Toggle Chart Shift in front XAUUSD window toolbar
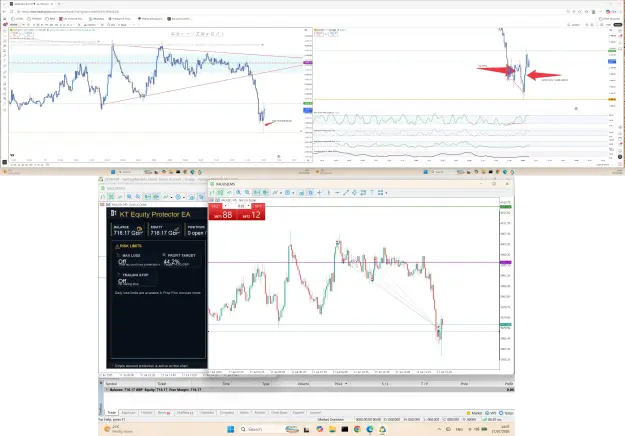 [x=265, y=192]
